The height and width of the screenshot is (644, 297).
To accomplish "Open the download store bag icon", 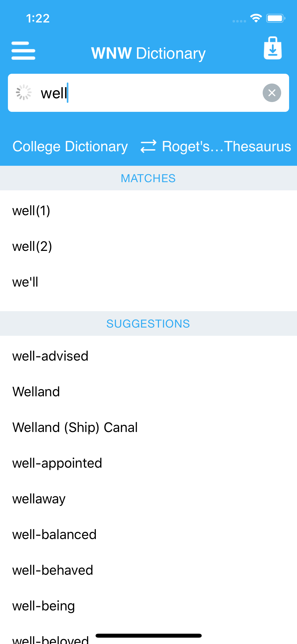I will 273,48.
